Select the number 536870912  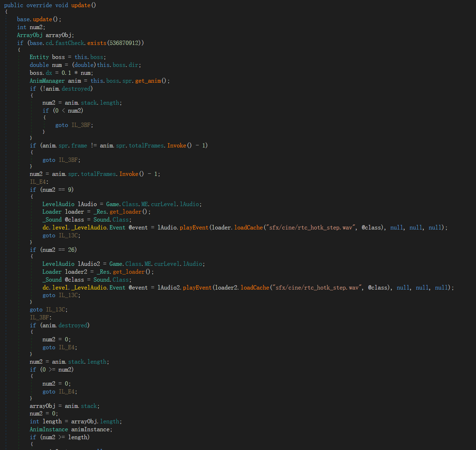pyautogui.click(x=124, y=43)
